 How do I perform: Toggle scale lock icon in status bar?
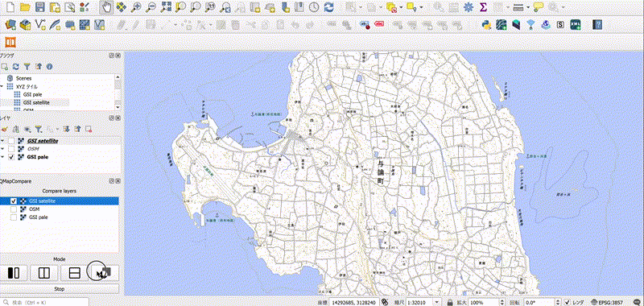tap(450, 302)
